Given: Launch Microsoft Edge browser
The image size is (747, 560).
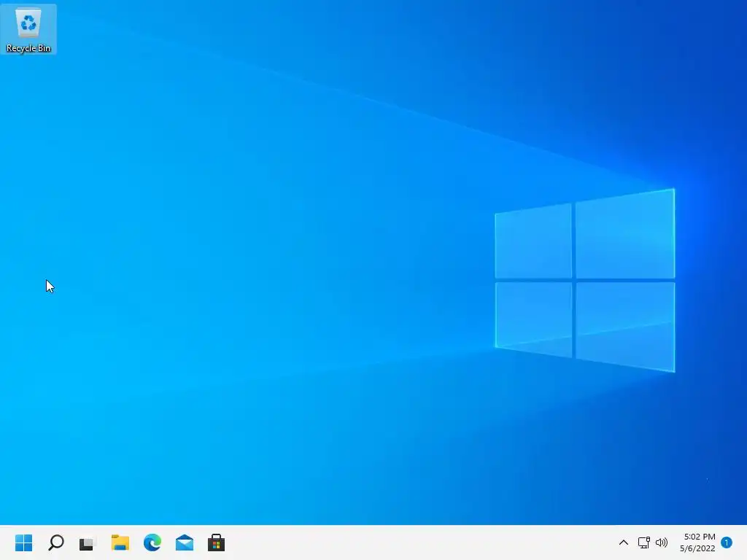Looking at the screenshot, I should tap(152, 542).
